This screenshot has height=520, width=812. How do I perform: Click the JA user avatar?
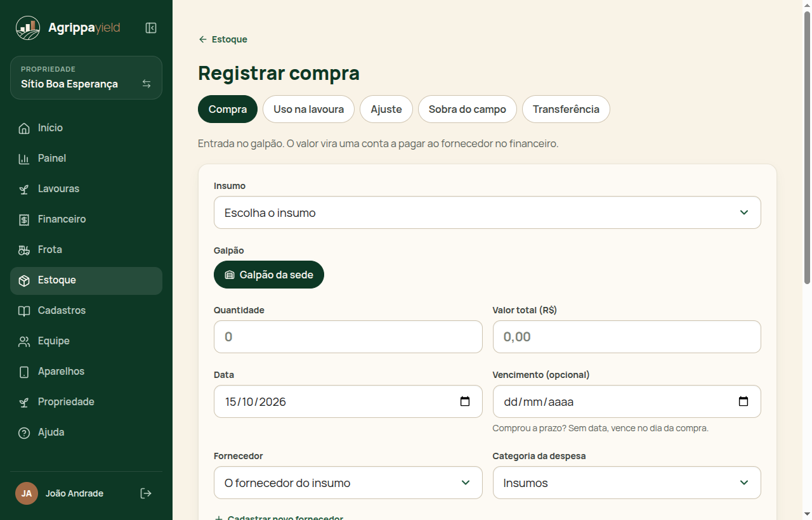click(27, 493)
